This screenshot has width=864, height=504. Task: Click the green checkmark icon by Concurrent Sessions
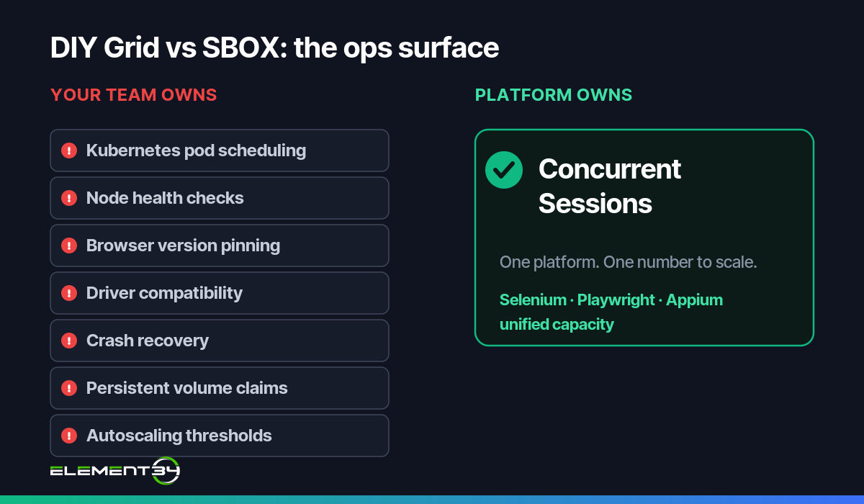click(504, 170)
